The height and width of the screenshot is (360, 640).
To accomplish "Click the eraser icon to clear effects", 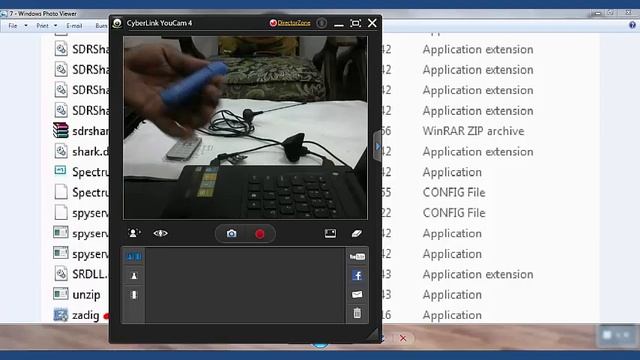I will [356, 233].
